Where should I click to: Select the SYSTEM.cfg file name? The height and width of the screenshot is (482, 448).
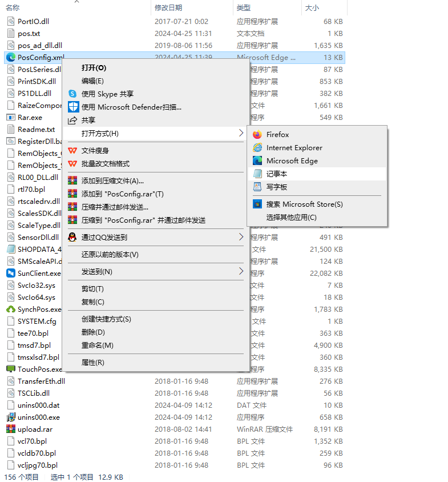point(37,321)
